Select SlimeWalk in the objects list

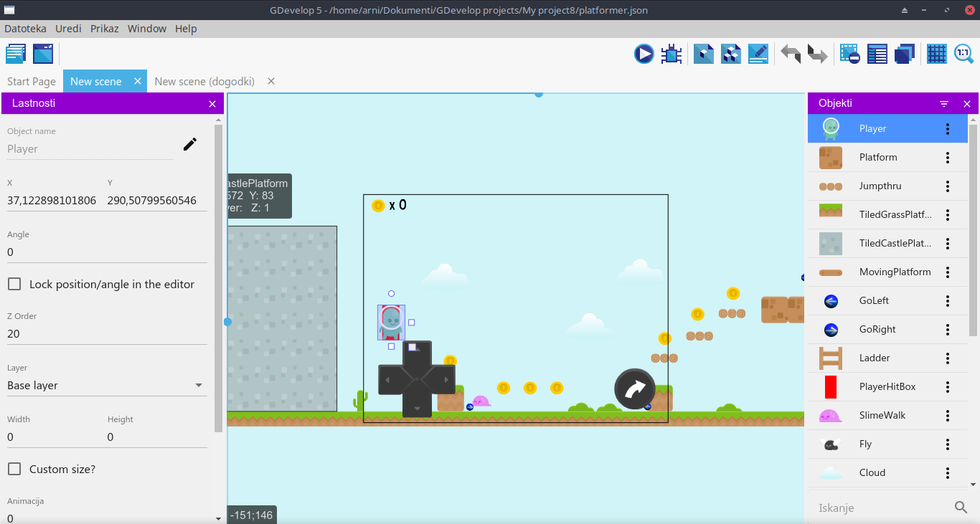(882, 416)
